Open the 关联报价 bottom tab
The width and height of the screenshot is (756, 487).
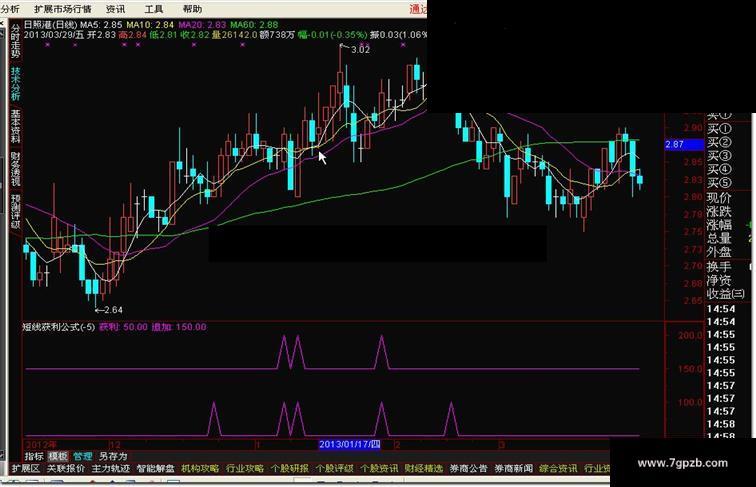pyautogui.click(x=66, y=468)
